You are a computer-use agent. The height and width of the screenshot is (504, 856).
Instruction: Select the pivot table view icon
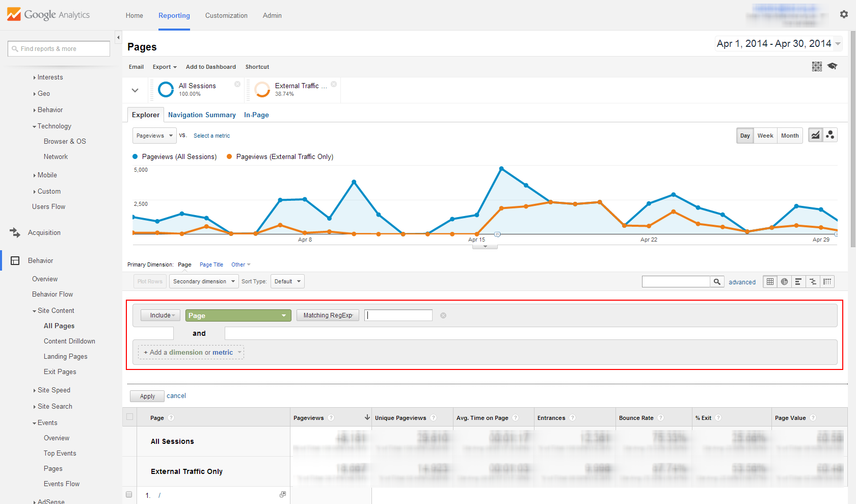[x=827, y=282]
